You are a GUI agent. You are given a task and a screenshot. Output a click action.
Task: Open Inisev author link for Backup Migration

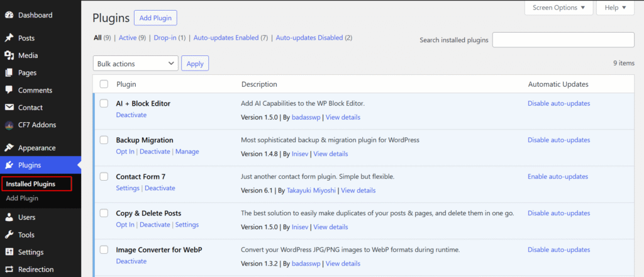coord(300,154)
